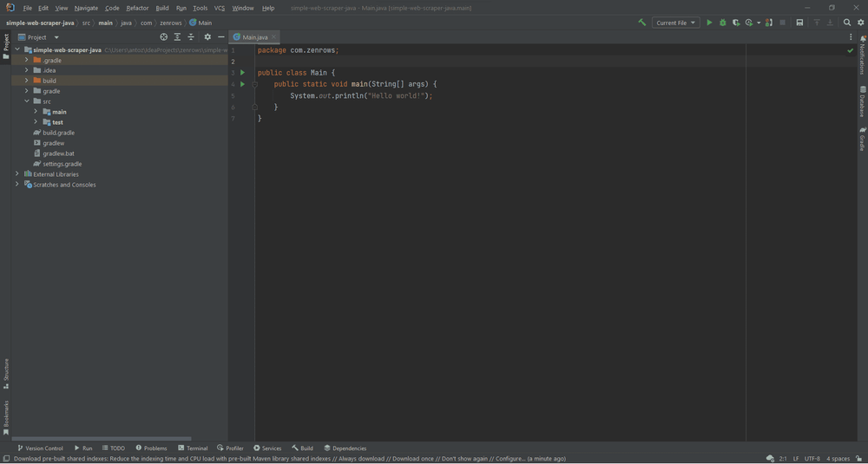The height and width of the screenshot is (464, 868).
Task: Open the Services tool window
Action: [x=267, y=448]
